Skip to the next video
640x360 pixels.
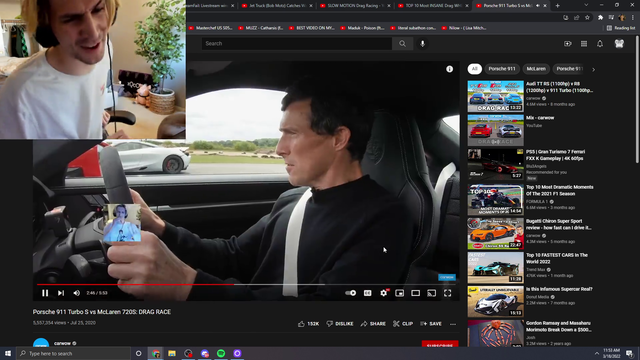coord(61,293)
